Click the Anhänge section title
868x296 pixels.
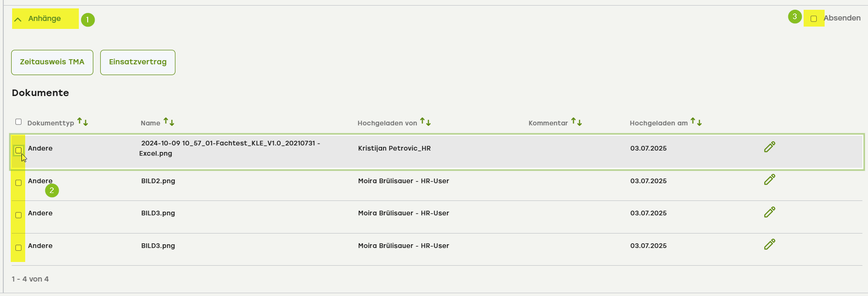(x=44, y=19)
